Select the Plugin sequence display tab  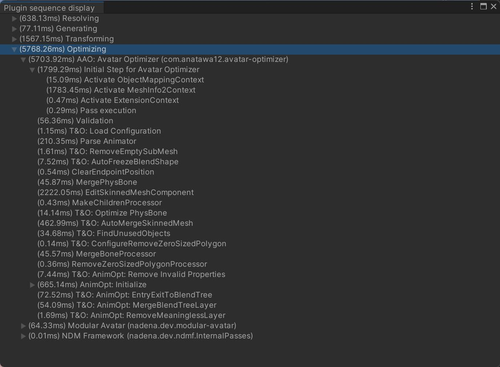(49, 8)
